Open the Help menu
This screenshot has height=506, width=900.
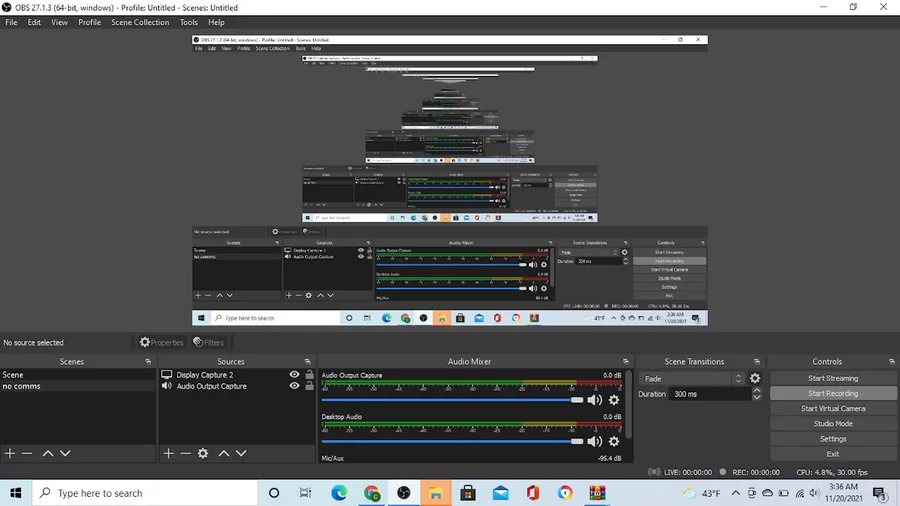tap(216, 22)
